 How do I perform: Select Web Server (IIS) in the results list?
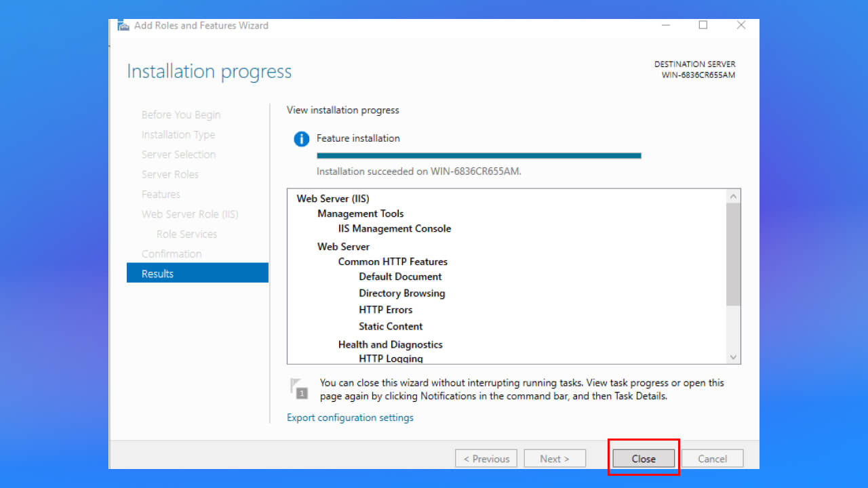click(x=333, y=199)
